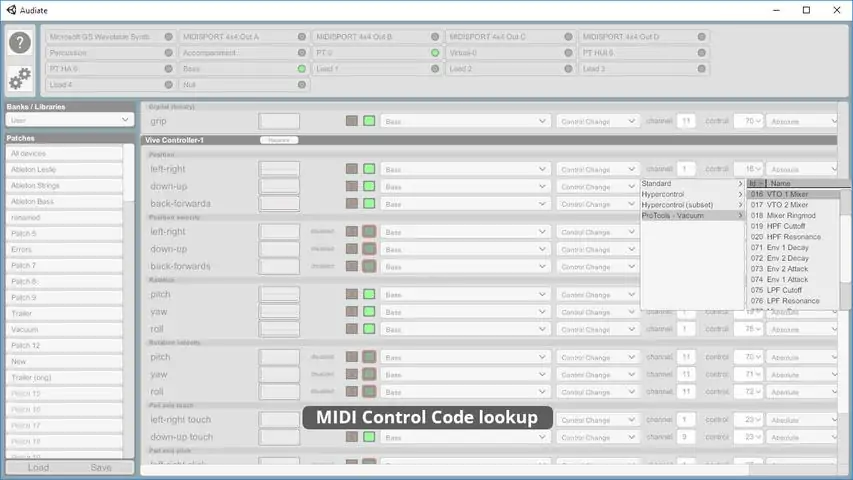Open the Banks / Libraries User dropdown
The height and width of the screenshot is (480, 853).
69,120
